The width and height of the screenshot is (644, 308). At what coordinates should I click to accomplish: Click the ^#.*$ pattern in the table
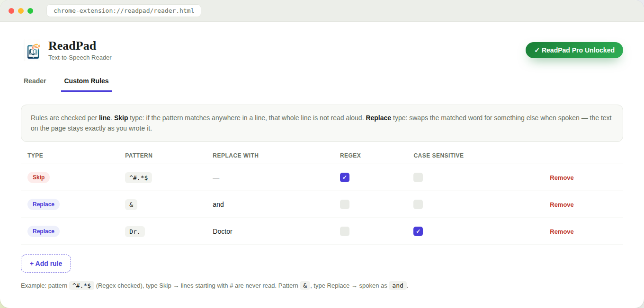pos(138,177)
